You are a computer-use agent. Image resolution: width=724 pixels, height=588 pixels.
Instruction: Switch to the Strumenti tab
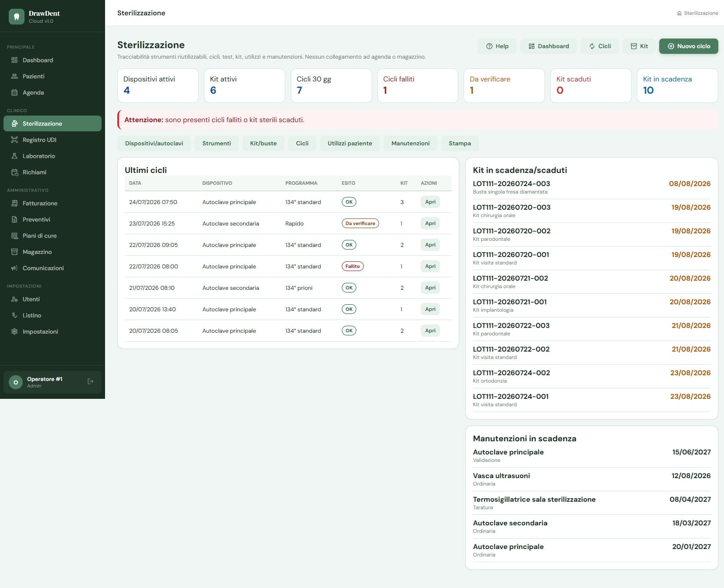tap(216, 143)
